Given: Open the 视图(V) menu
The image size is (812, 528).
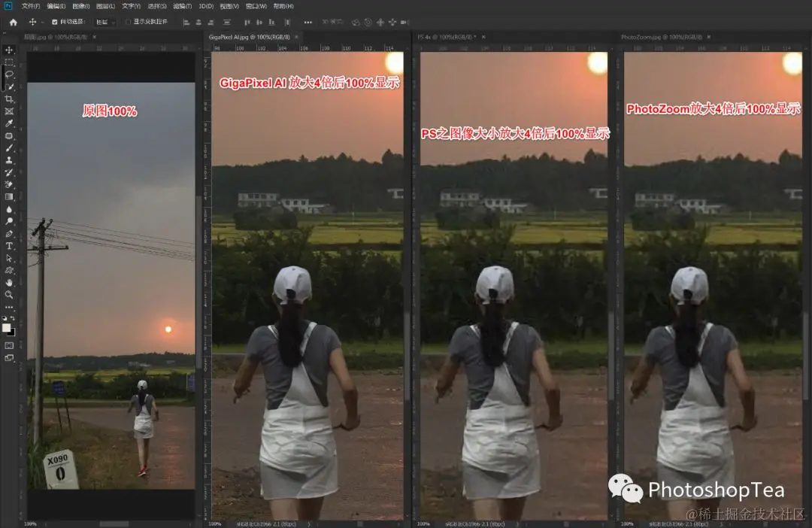Looking at the screenshot, I should tap(229, 6).
